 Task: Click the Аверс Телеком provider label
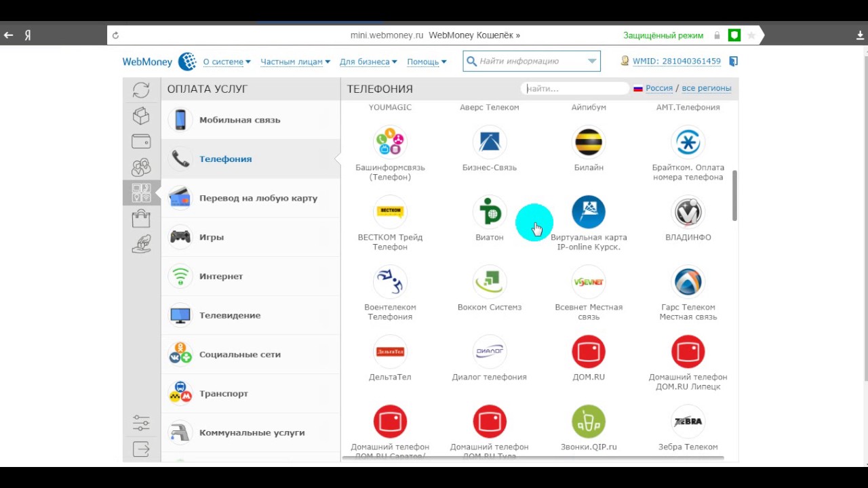[490, 107]
